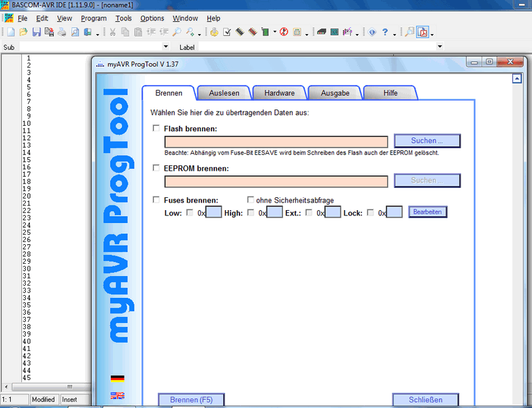Click the syntax check checkmark icon

click(227, 32)
